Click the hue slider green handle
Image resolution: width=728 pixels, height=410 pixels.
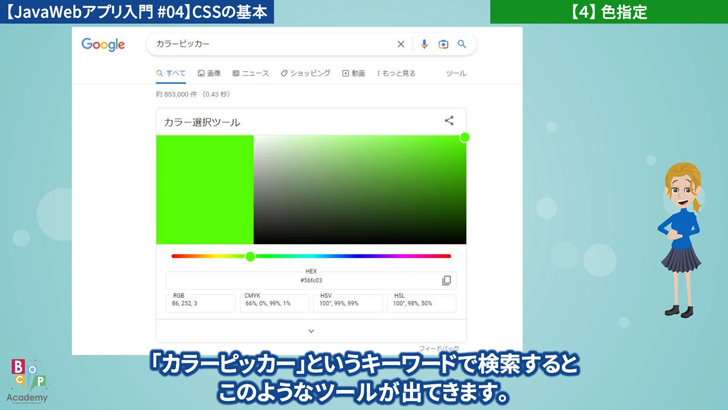click(250, 256)
